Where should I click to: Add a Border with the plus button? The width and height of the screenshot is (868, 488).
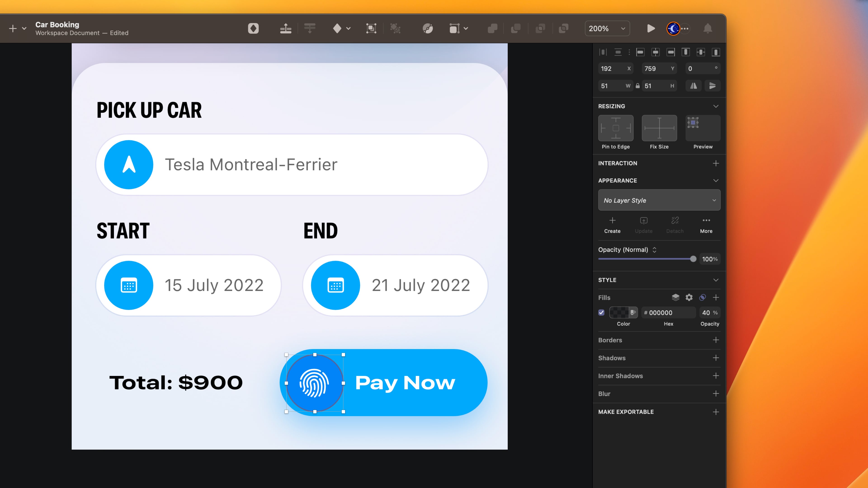716,340
